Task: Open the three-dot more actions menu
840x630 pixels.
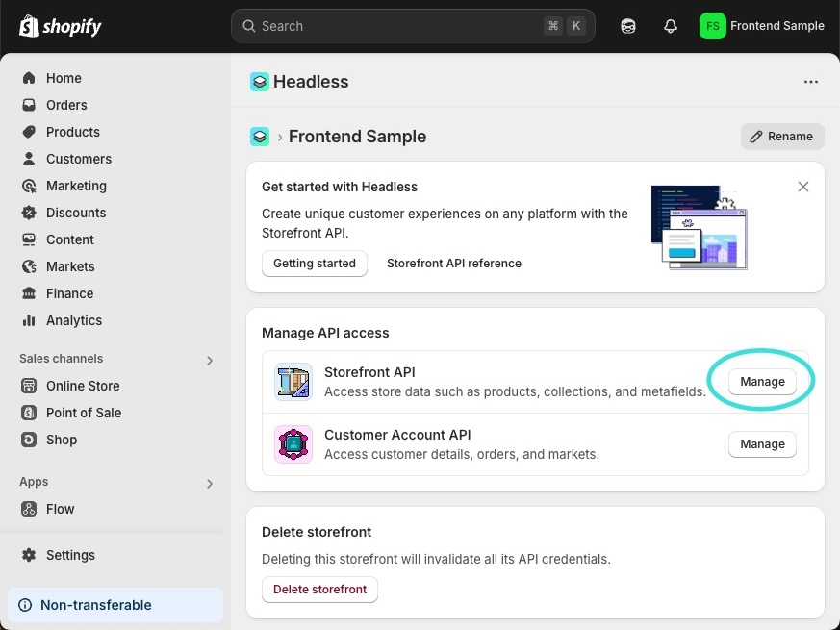Action: click(x=810, y=82)
